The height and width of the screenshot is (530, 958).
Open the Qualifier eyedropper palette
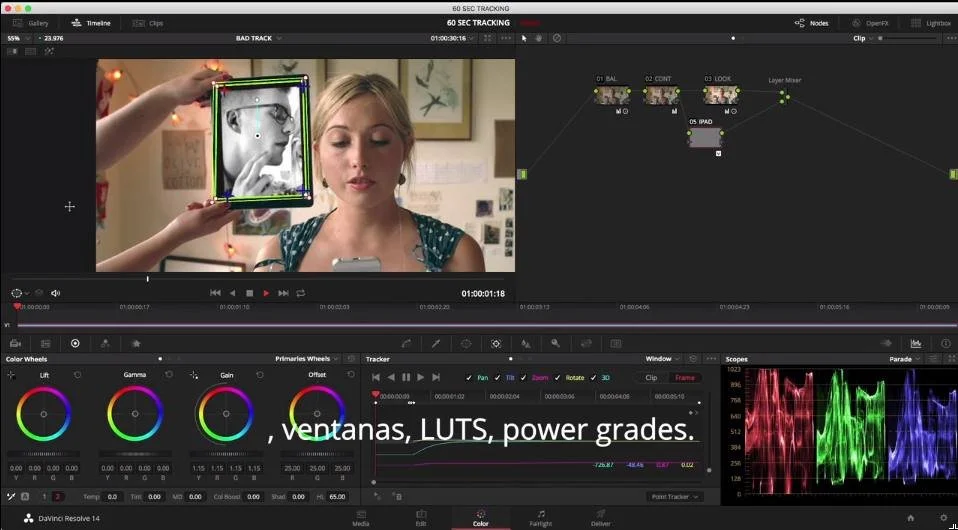(436, 344)
